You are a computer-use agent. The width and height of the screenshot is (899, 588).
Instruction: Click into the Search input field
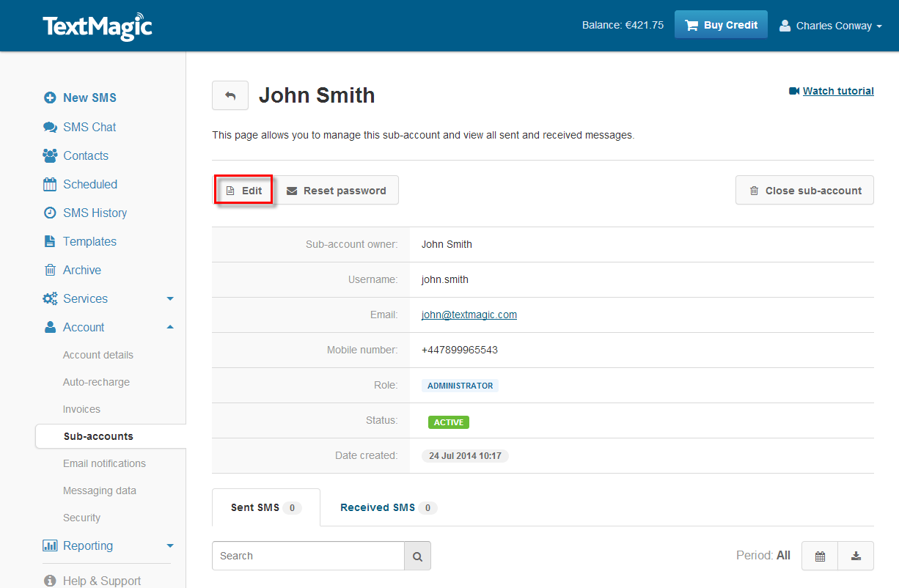(x=307, y=556)
